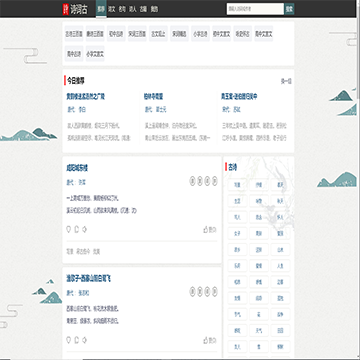The width and height of the screenshot is (360, 360).
Task: Open the poem 黄鹤楼送孟浩然之广陵
Action: (x=86, y=97)
